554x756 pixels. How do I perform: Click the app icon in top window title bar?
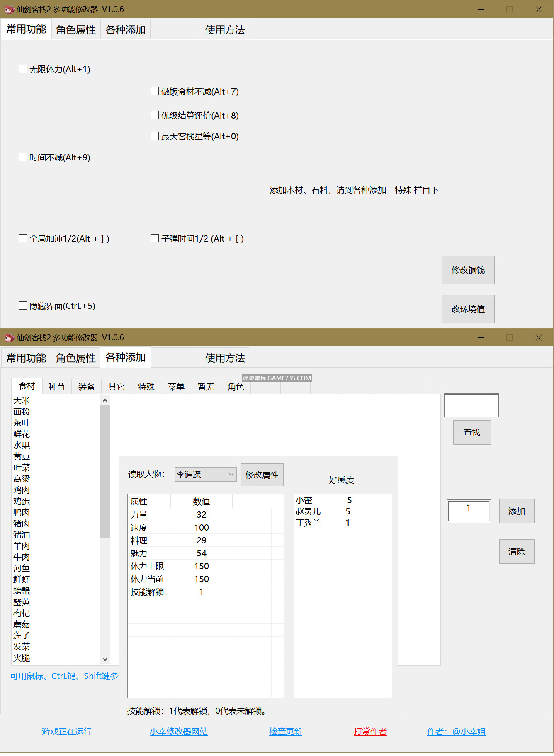coord(9,9)
